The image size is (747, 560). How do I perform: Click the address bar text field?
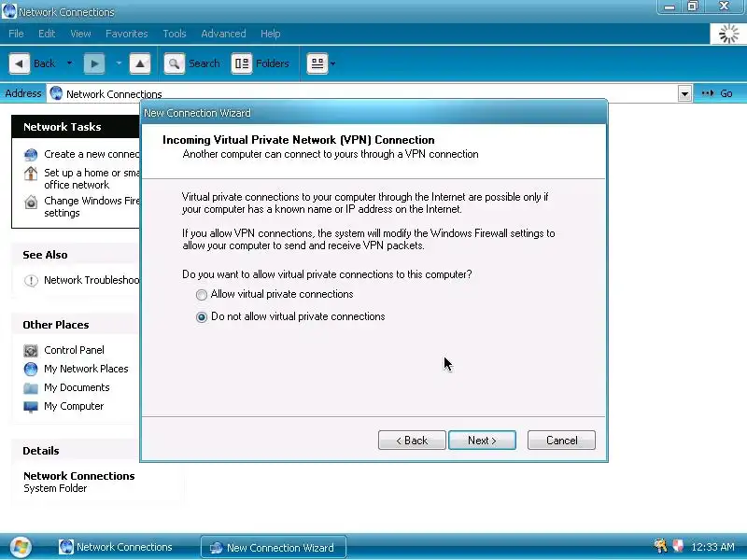pyautogui.click(x=362, y=94)
